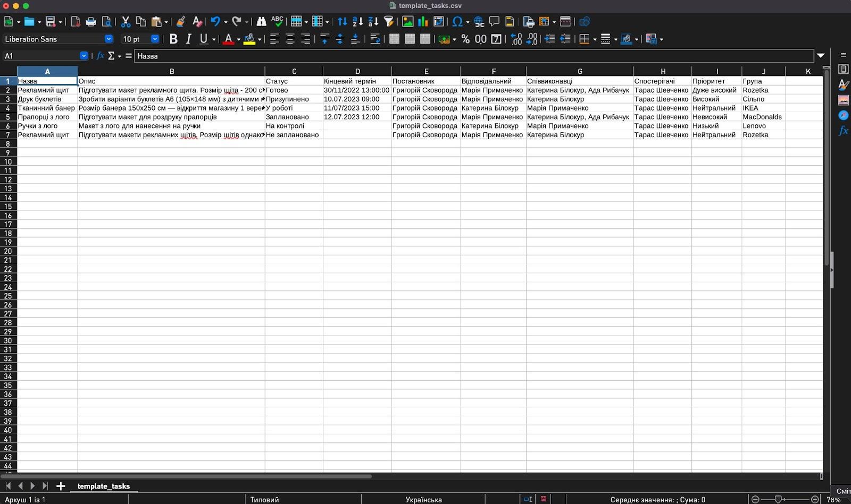Select column B header
The width and height of the screenshot is (851, 504).
coord(171,71)
